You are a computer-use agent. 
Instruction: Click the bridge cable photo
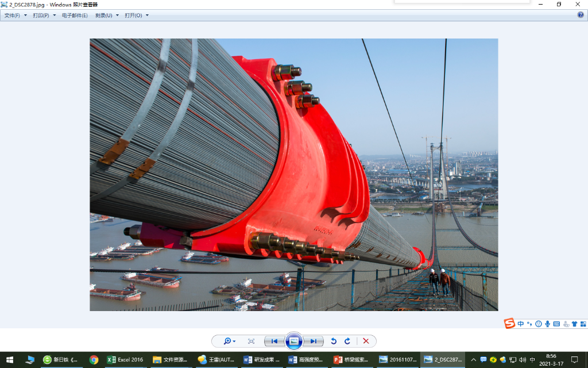pos(293,174)
